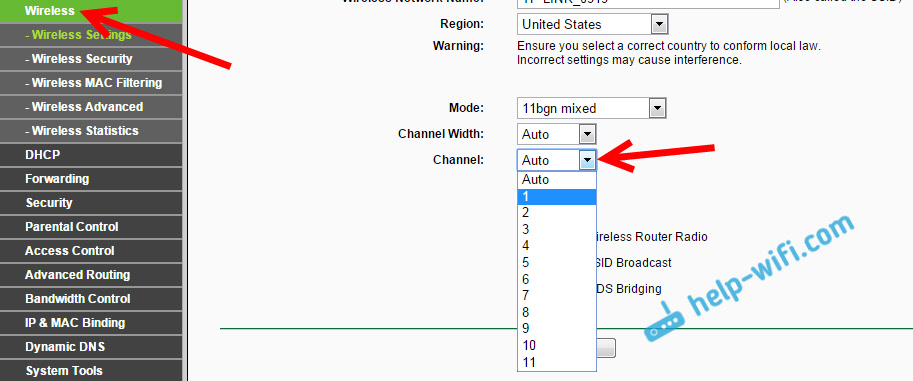Expand the Mode dropdown arrow
Screen dimensions: 913x381
click(657, 108)
